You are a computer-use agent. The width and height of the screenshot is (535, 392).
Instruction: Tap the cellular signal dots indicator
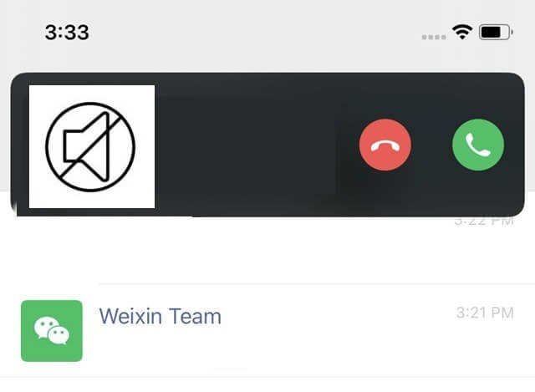click(434, 37)
